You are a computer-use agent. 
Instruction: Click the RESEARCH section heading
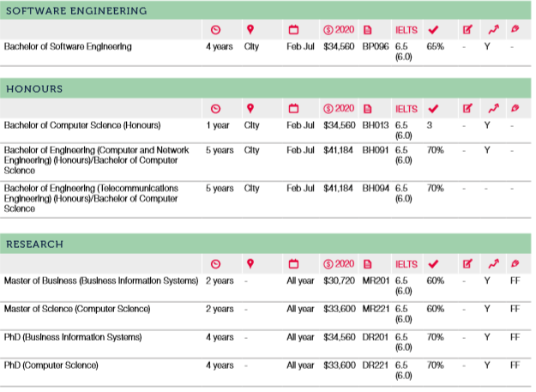pos(35,244)
